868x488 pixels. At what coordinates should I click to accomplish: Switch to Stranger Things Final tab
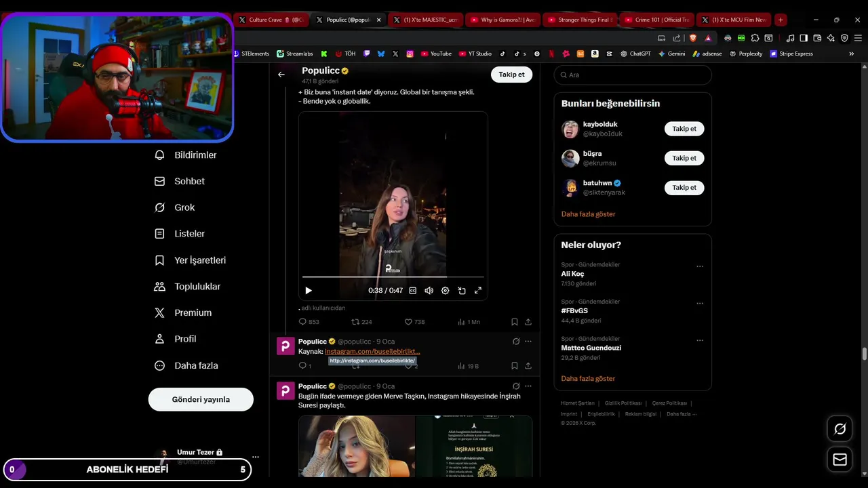tap(581, 20)
